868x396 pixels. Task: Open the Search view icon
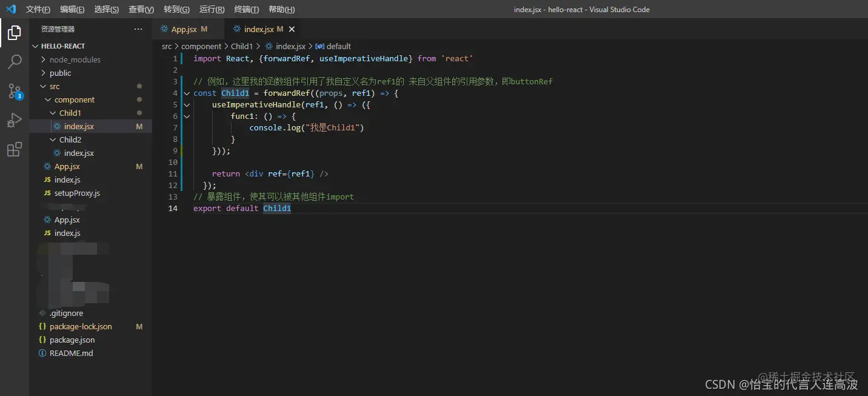tap(15, 61)
